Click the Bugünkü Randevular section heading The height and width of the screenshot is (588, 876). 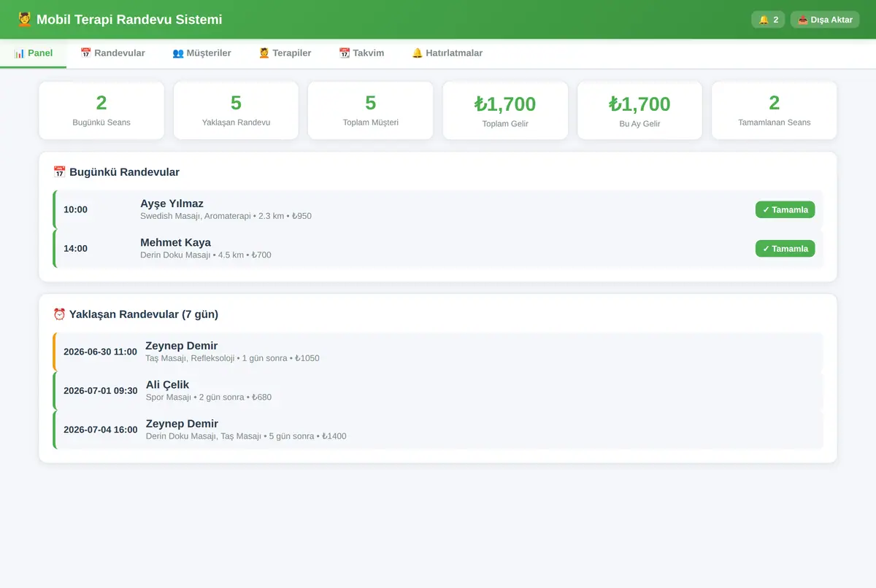[x=116, y=172]
